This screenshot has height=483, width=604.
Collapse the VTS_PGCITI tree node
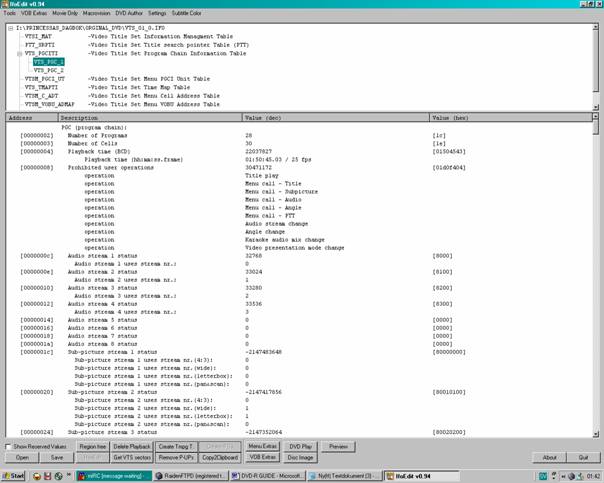point(19,54)
